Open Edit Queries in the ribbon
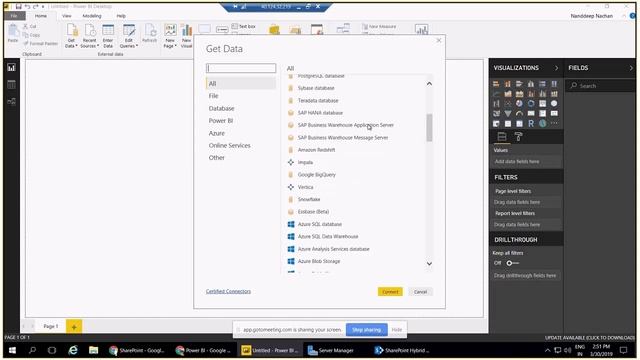 (x=129, y=36)
